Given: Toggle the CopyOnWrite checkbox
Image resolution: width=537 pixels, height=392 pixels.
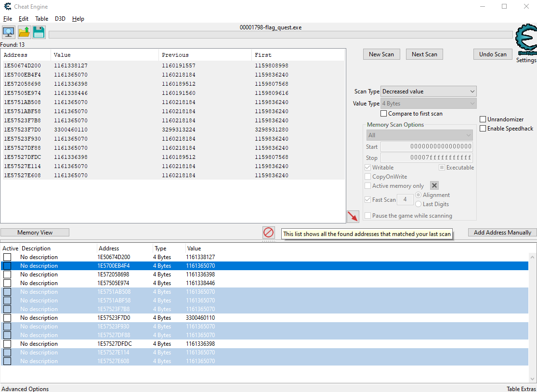Looking at the screenshot, I should click(368, 177).
